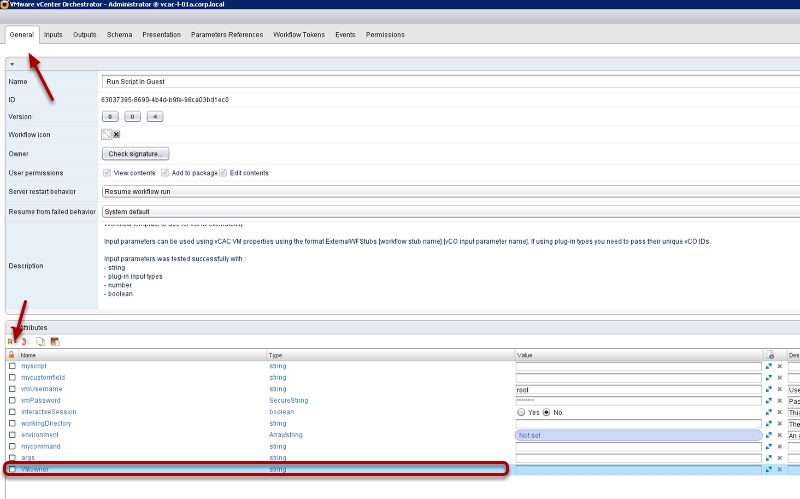
Task: Click the link icon for environment row
Action: click(770, 435)
